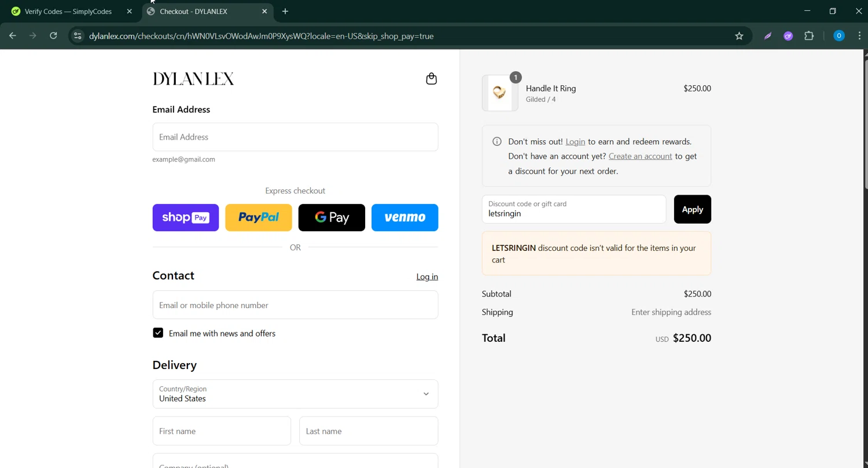Click the LETSRINGIN invalid code message

tap(597, 254)
